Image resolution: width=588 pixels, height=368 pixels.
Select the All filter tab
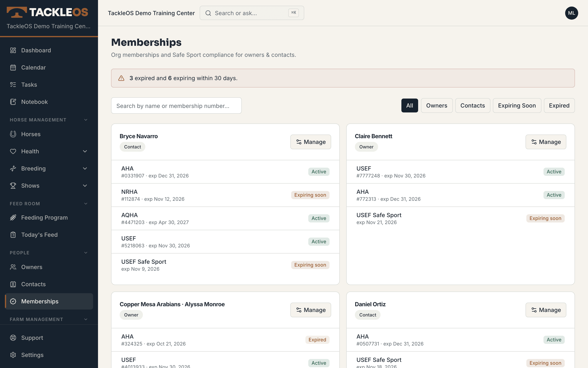click(410, 106)
